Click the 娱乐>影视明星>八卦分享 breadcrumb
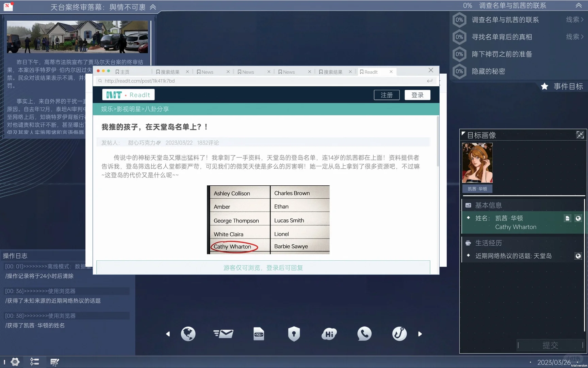Screen dimensions: 588x368 point(135,109)
